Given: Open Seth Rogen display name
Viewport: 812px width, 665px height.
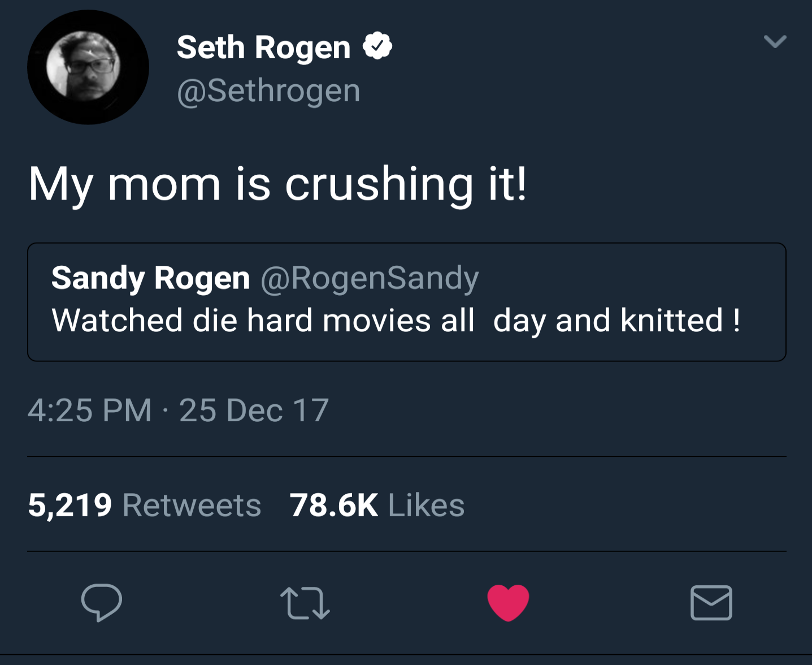Looking at the screenshot, I should click(263, 47).
